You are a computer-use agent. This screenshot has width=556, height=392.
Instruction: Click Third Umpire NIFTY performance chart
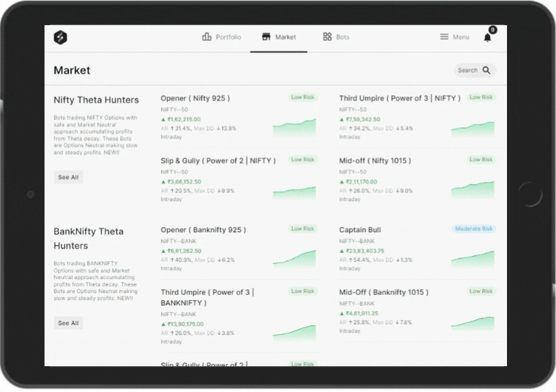coord(473,129)
